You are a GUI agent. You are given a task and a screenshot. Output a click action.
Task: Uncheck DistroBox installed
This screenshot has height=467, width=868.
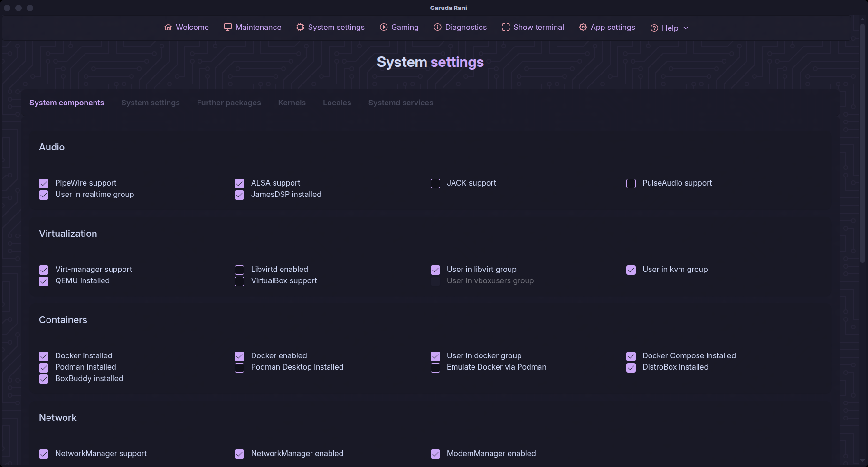631,368
